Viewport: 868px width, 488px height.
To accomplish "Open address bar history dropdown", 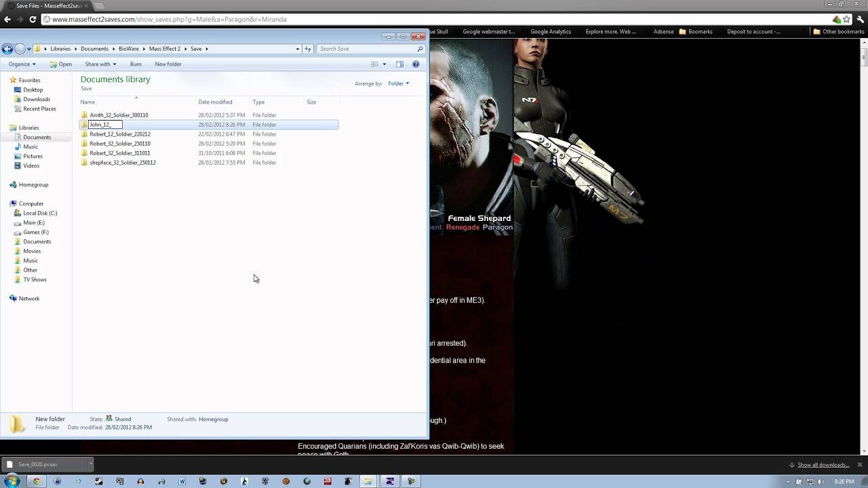I will pos(297,49).
